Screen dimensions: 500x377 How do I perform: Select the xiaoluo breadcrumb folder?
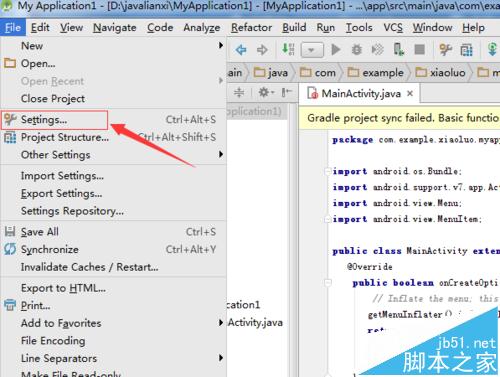click(x=440, y=72)
